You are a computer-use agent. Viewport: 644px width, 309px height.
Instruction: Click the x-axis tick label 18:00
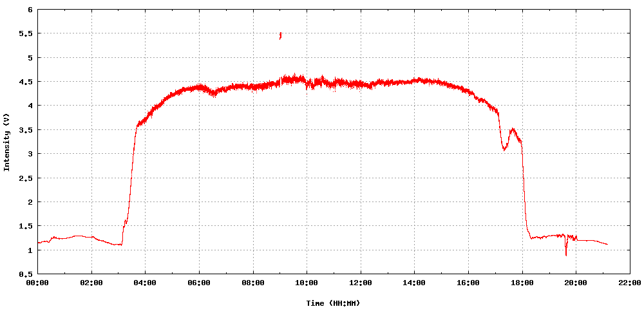coord(522,283)
